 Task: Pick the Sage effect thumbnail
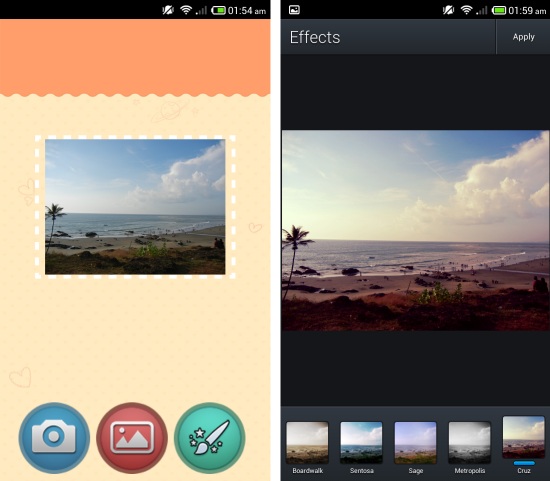(x=415, y=442)
